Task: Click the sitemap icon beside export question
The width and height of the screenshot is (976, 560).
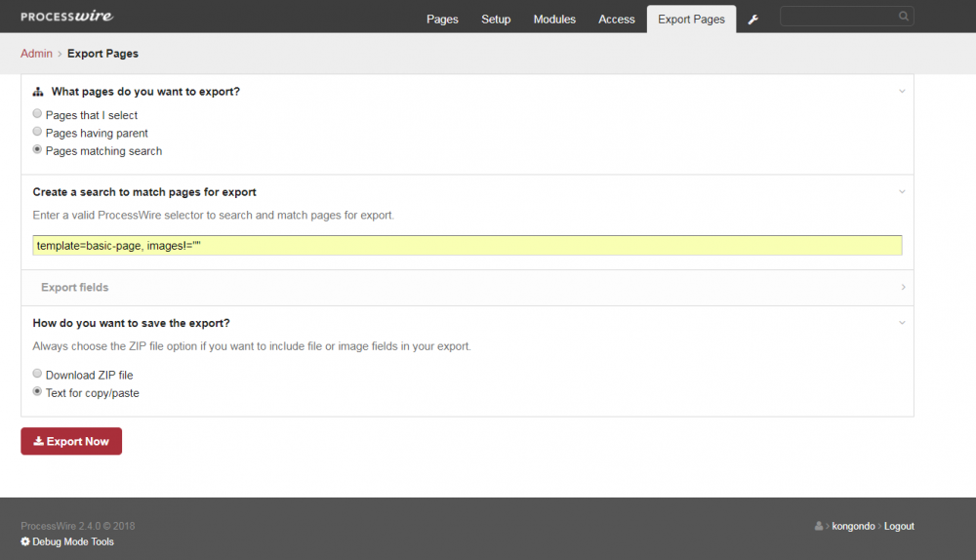Action: click(38, 92)
